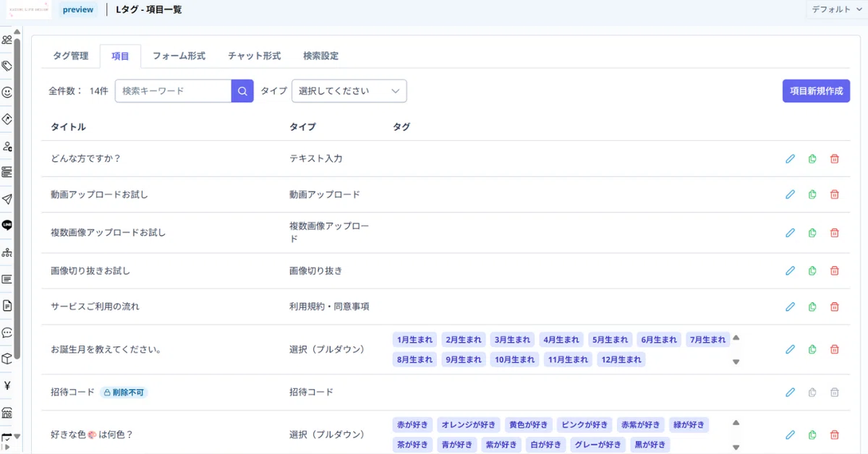The width and height of the screenshot is (868, 454).
Task: Delete the どんな方ですか？ item
Action: pyautogui.click(x=834, y=158)
